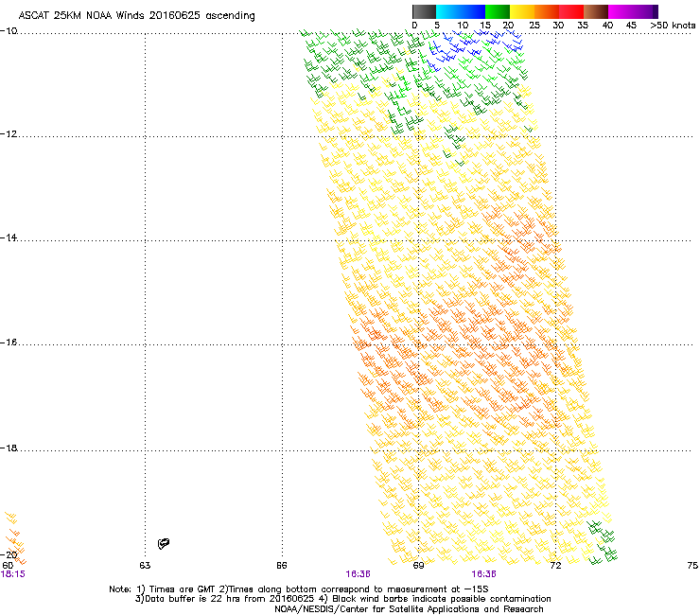700x615 pixels.
Task: Click the '25' legend scale label
Action: pos(534,26)
